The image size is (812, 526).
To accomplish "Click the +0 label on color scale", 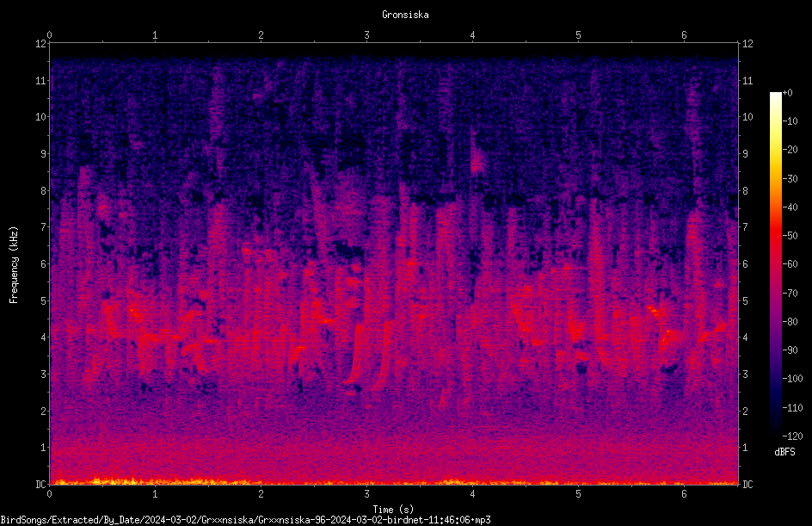I will click(x=787, y=93).
